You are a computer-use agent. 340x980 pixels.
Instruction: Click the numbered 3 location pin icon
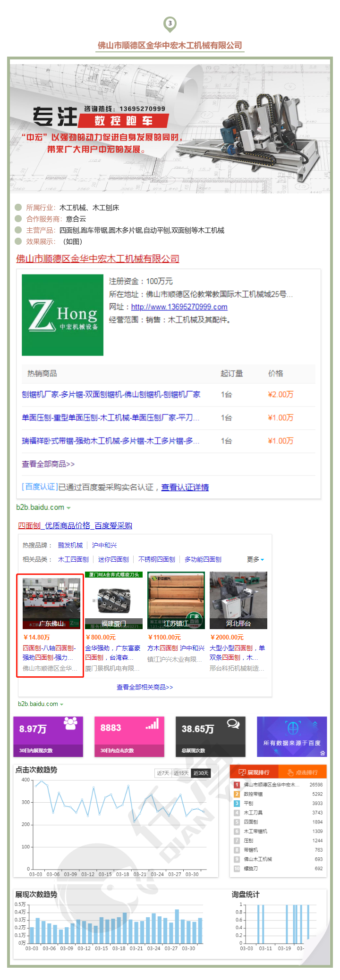[x=170, y=23]
